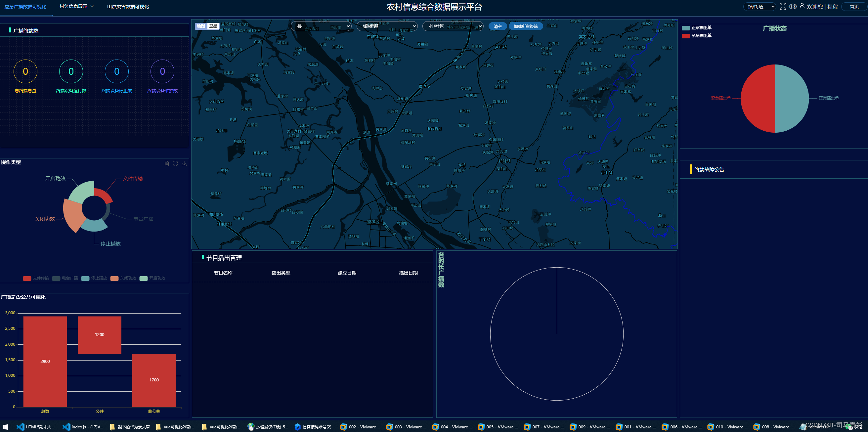Download 操作类型 chart as image
This screenshot has width=868, height=432.
click(x=184, y=163)
